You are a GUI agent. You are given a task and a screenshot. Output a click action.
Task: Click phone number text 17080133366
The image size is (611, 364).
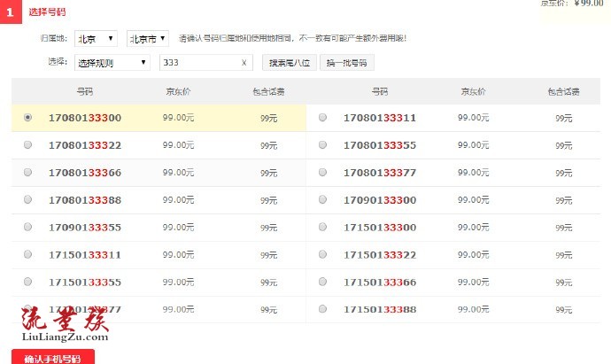(x=85, y=173)
